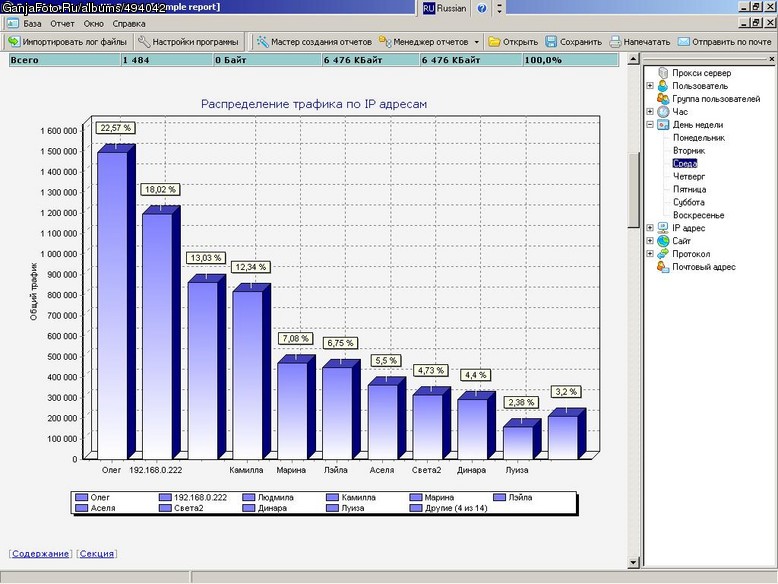Image resolution: width=778 pixels, height=584 pixels.
Task: Launch the report creation wizard icon
Action: click(262, 42)
